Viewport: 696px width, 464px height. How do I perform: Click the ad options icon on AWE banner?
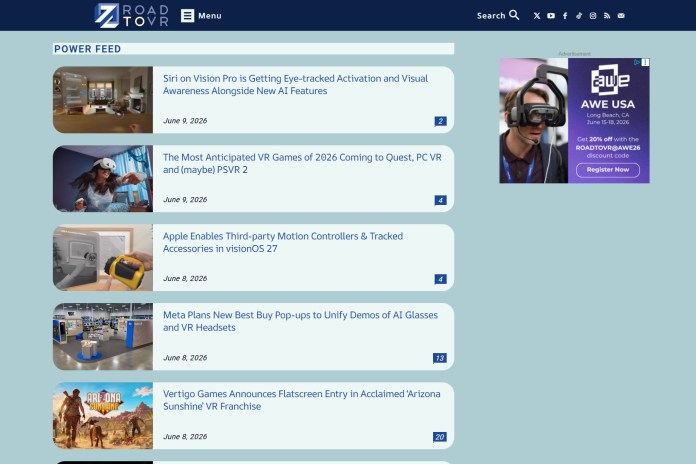click(645, 62)
